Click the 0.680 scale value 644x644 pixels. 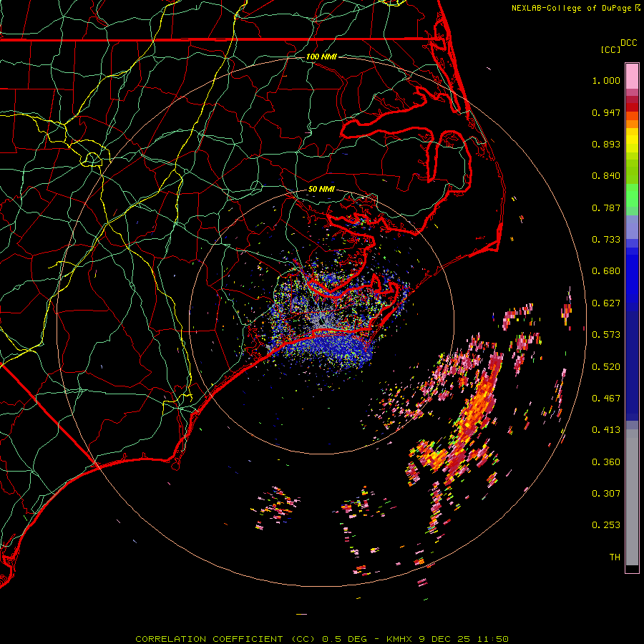click(x=606, y=271)
